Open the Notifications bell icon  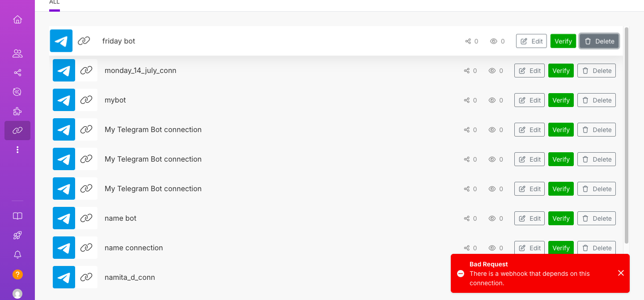pyautogui.click(x=17, y=255)
